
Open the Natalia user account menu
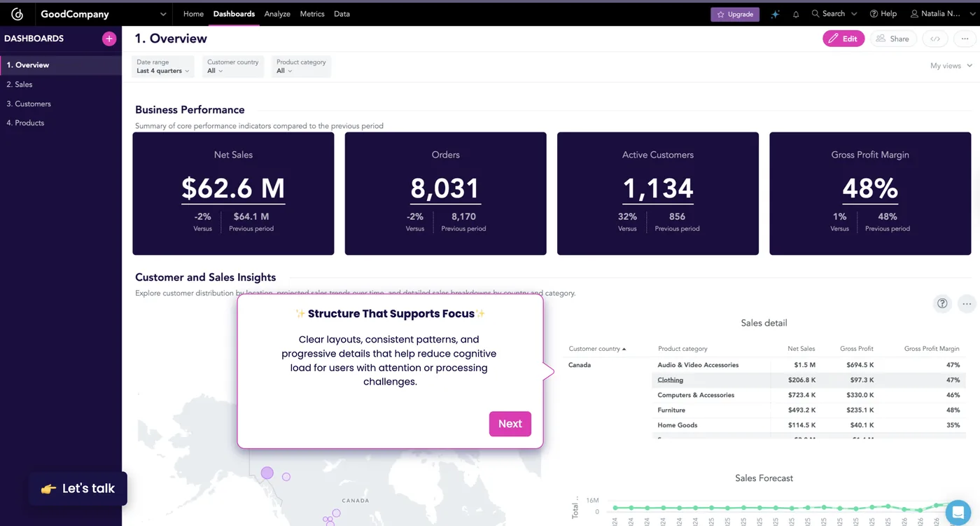pyautogui.click(x=944, y=14)
